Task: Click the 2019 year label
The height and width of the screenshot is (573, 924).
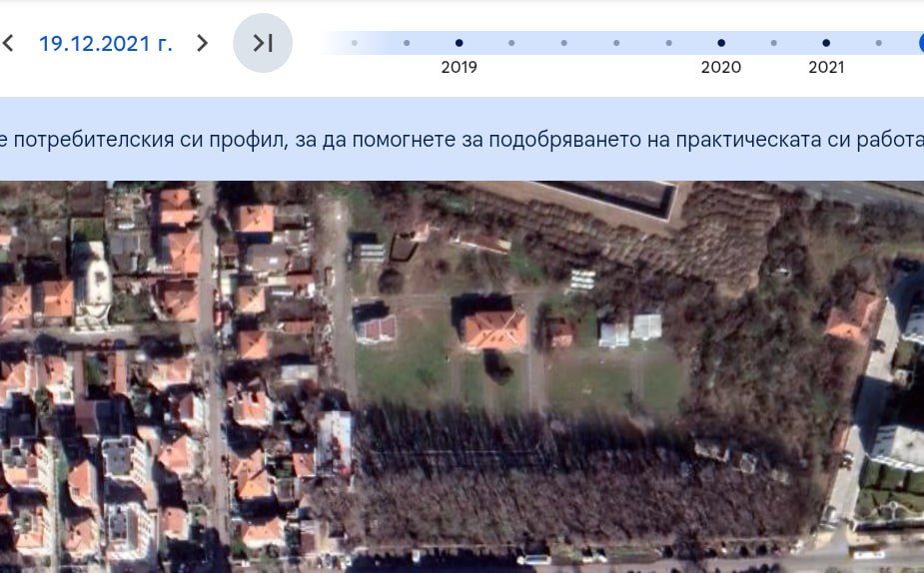Action: (x=459, y=68)
